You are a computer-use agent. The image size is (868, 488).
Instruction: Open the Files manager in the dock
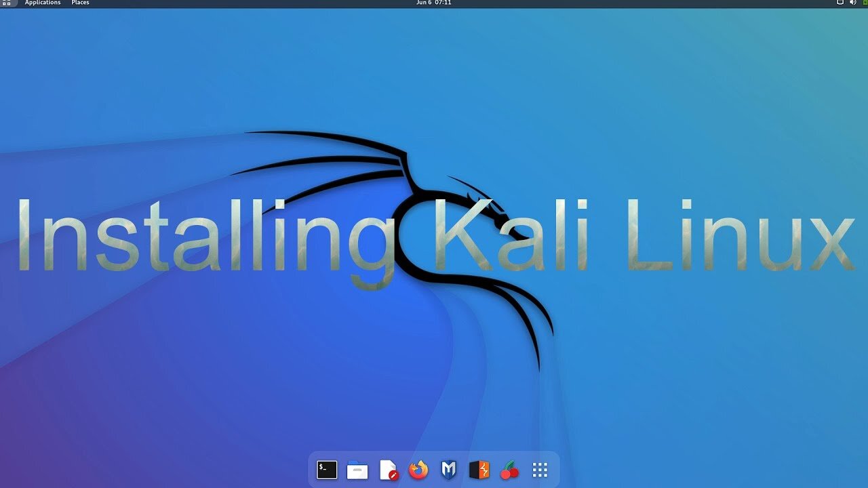coord(357,470)
